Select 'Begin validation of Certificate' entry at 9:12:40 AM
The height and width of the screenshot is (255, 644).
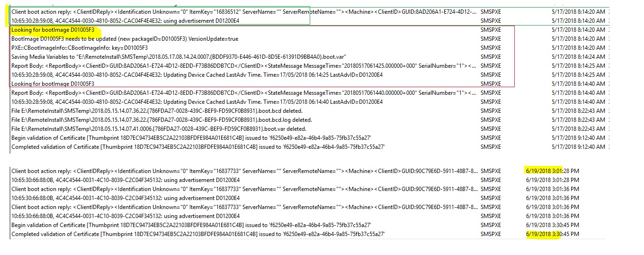pos(191,138)
